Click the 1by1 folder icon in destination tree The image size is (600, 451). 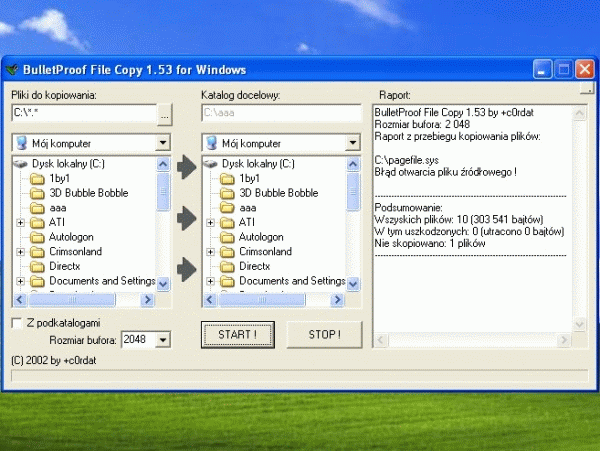point(227,179)
